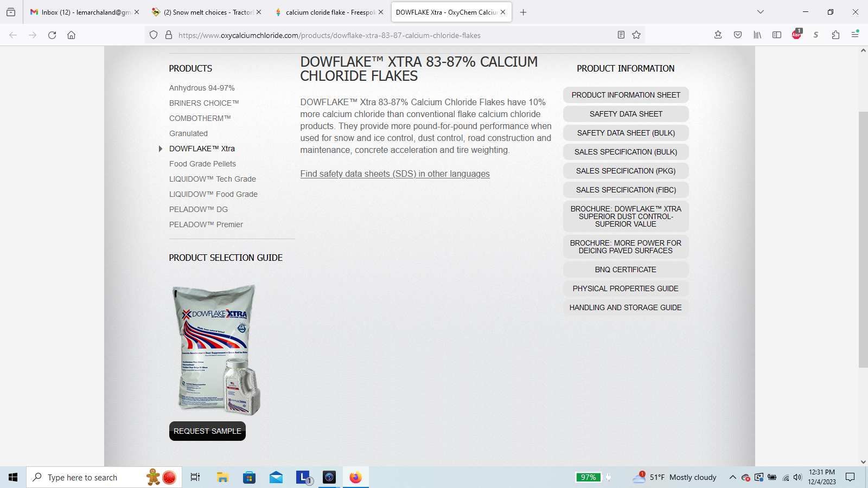Open the BNQ Certificate
868x488 pixels.
point(626,269)
